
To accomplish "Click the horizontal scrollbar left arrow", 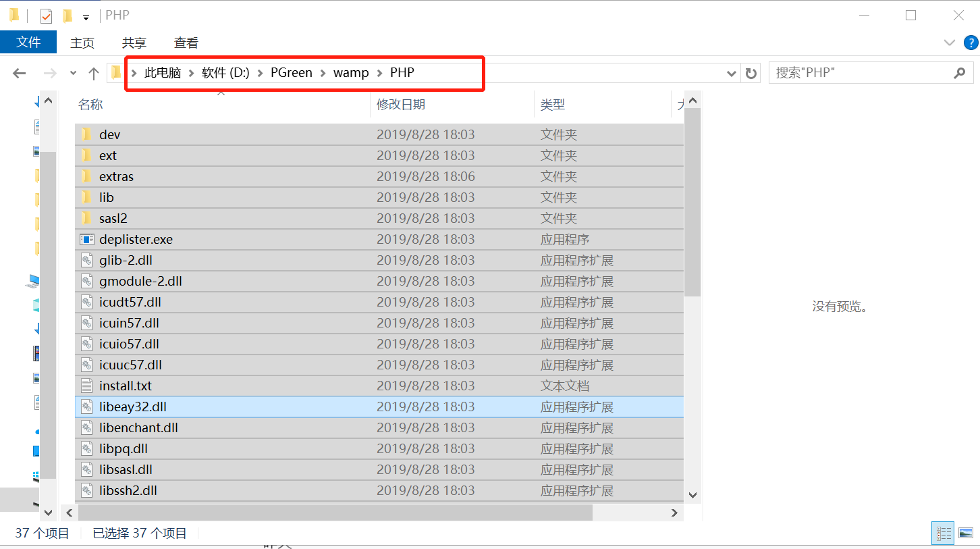I will [x=69, y=513].
